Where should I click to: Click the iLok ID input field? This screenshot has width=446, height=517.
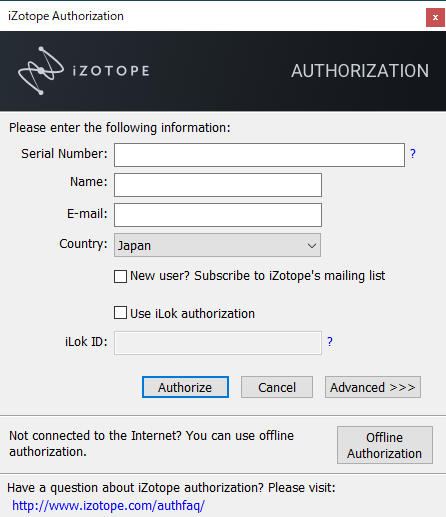click(x=218, y=343)
